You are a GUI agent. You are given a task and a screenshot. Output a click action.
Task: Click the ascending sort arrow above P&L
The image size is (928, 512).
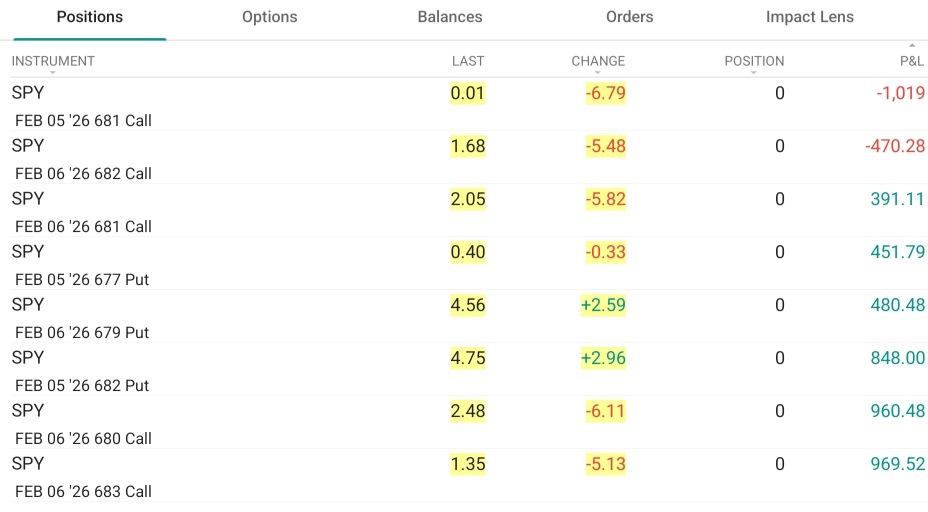point(912,46)
